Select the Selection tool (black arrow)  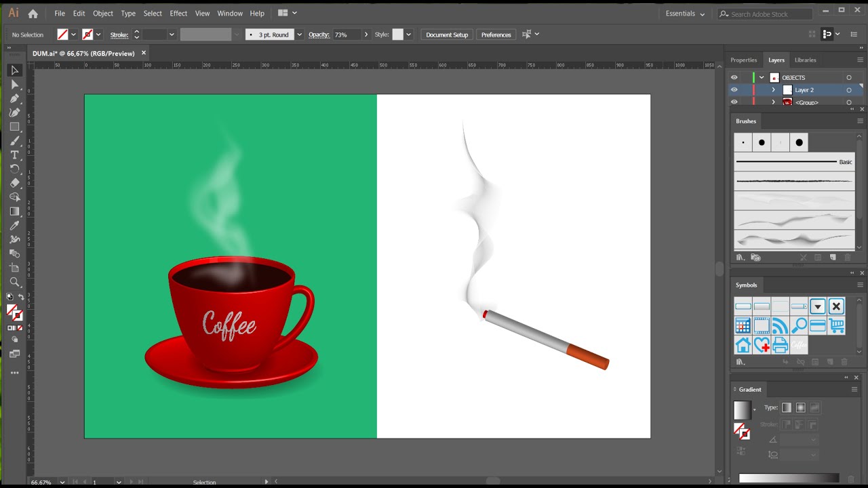14,70
